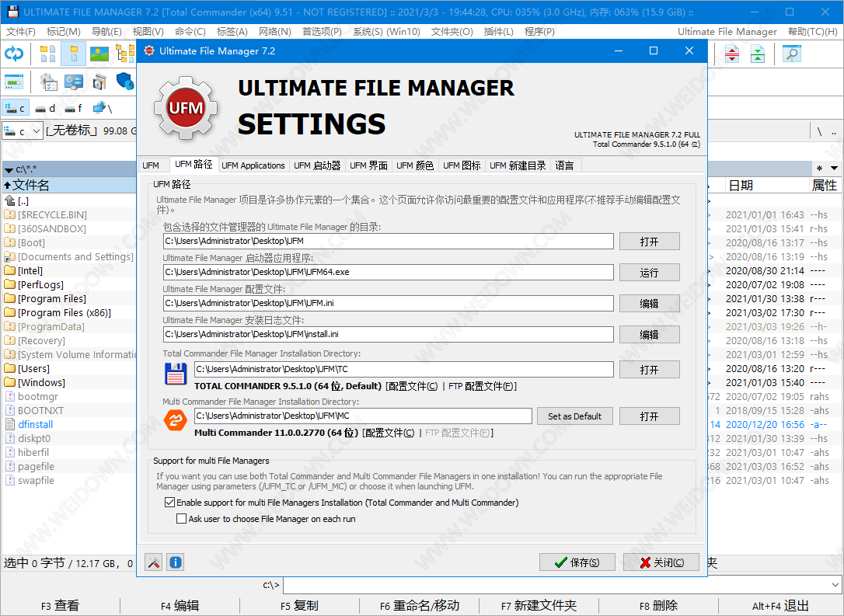Click the red split file icon
Screen dimensions: 844x616
click(x=732, y=54)
